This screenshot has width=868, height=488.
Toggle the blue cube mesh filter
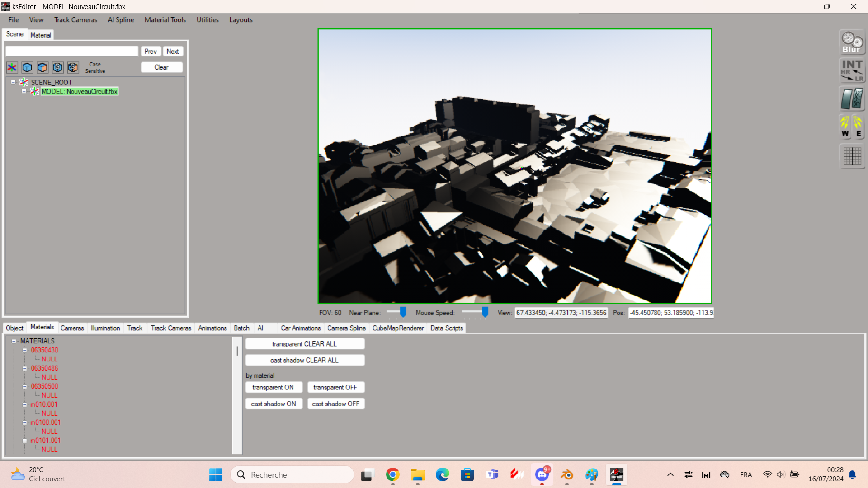[x=27, y=68]
